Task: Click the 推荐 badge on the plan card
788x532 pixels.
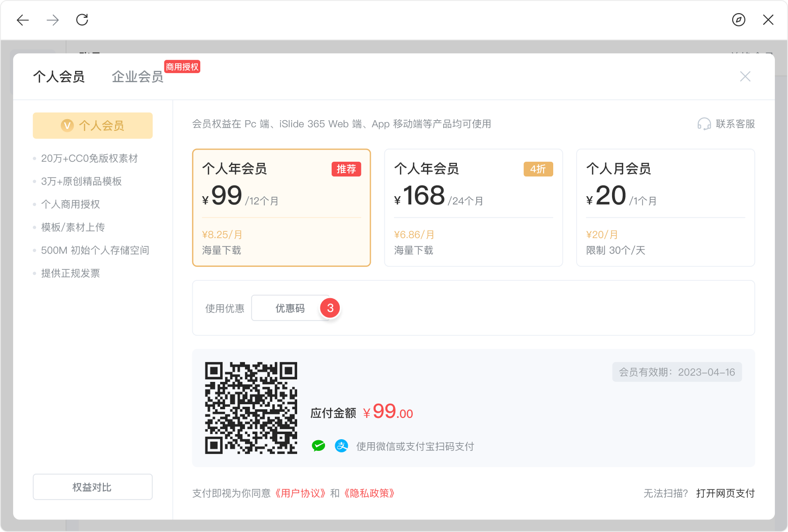Action: 346,169
